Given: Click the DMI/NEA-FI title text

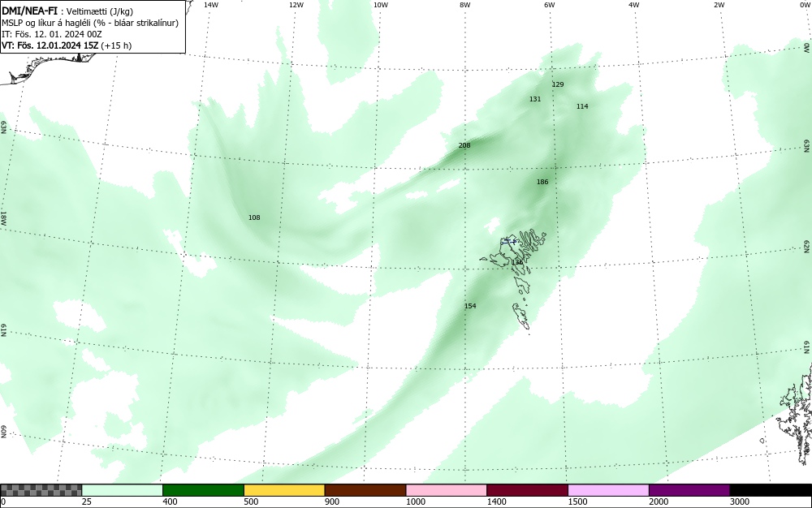Looking at the screenshot, I should 29,11.
